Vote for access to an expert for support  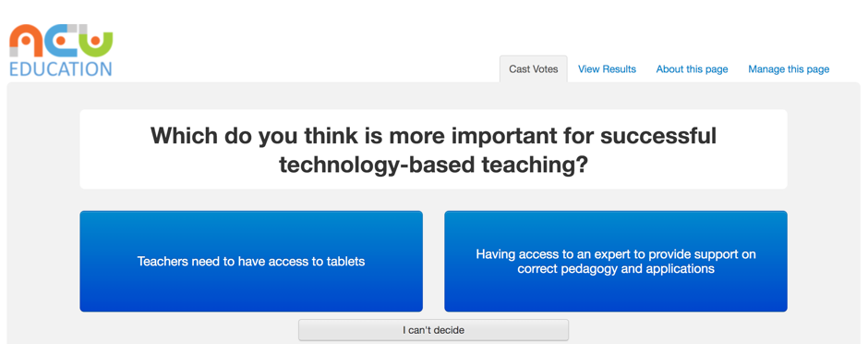616,261
